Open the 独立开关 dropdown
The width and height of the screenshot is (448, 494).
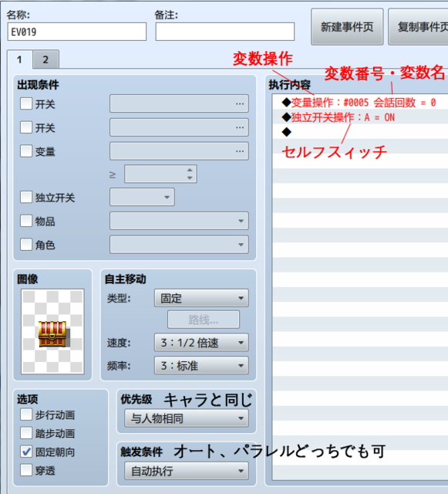142,198
